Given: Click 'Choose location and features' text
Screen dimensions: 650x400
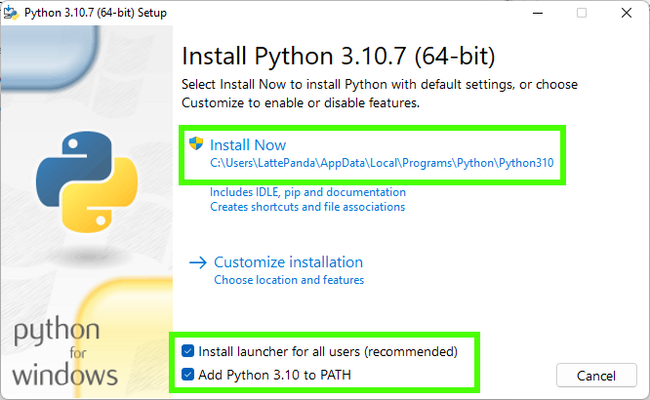Looking at the screenshot, I should click(289, 280).
